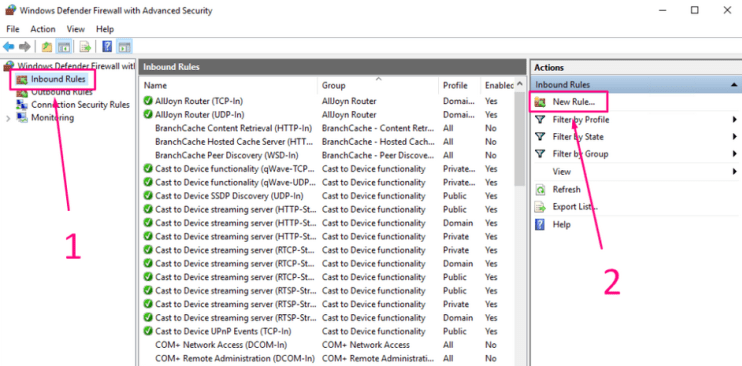Select Connection Security Rules in the tree
Viewport: 742px width, 366px height.
pyautogui.click(x=80, y=105)
